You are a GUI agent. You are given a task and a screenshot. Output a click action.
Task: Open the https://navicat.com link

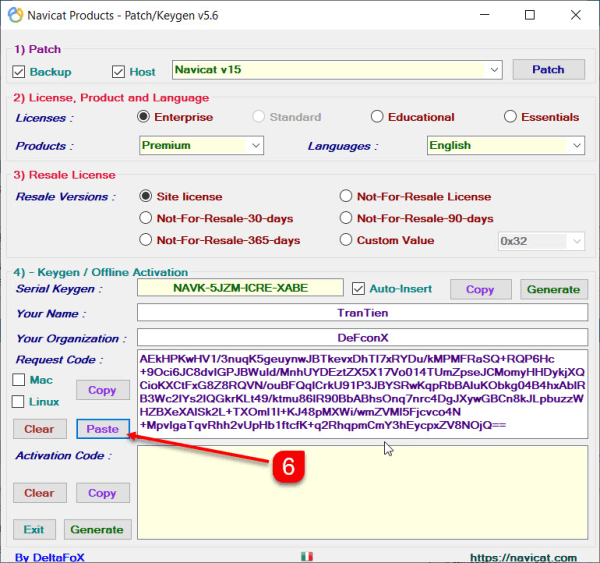[523, 558]
